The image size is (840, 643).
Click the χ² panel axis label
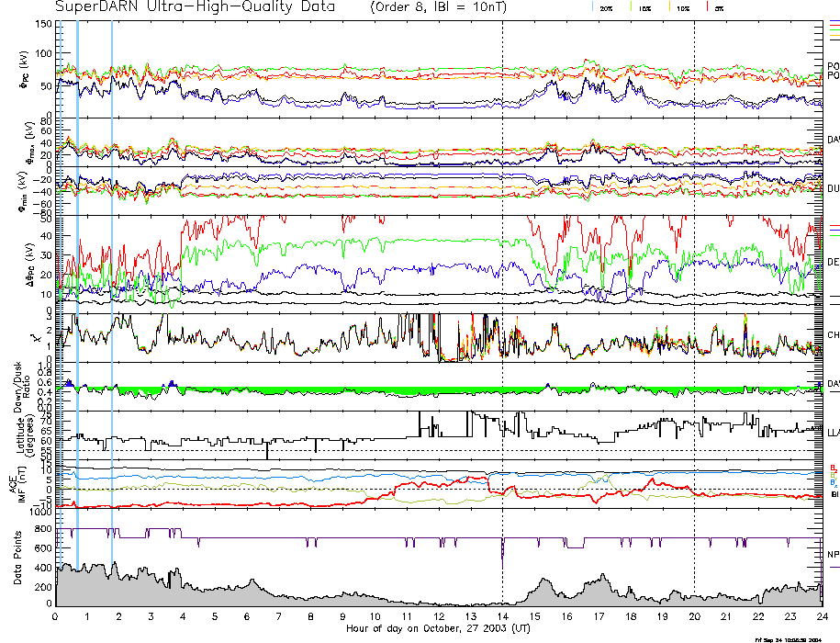pos(36,338)
